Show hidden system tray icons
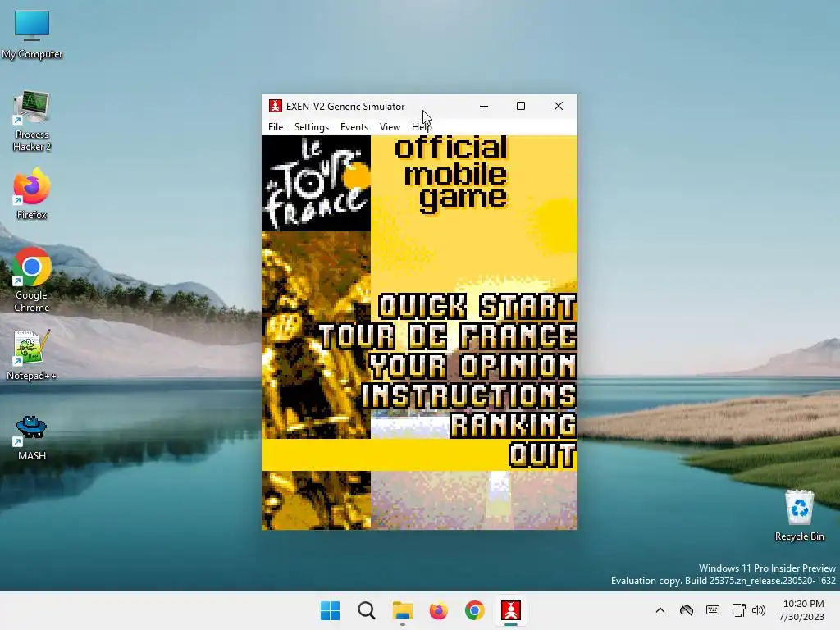Screen dimensions: 840x630 point(660,610)
